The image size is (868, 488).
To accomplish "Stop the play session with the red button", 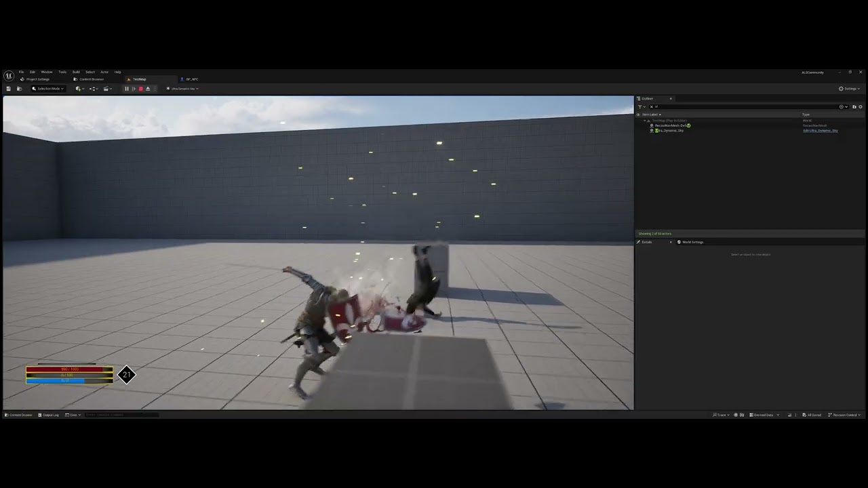I will [140, 89].
